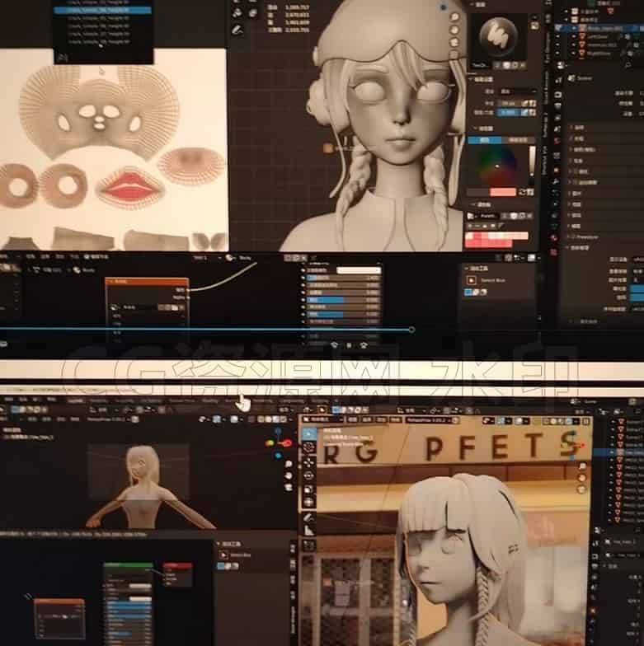The image size is (644, 646).
Task: Click the palette name field under color swatches
Action: click(x=487, y=216)
